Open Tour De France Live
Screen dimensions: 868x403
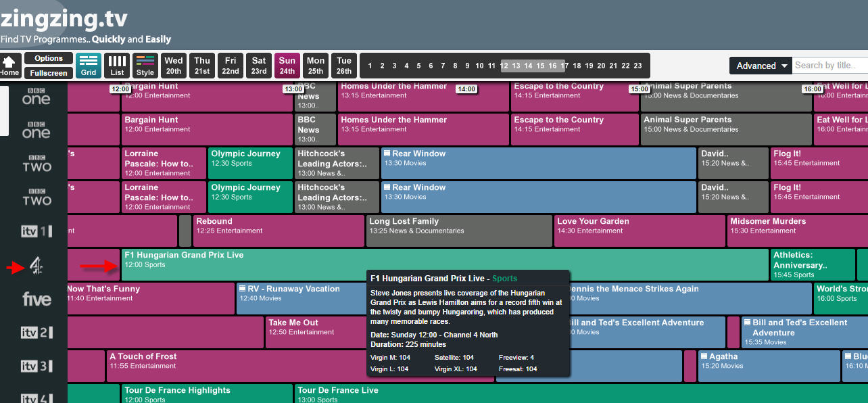pos(581,394)
